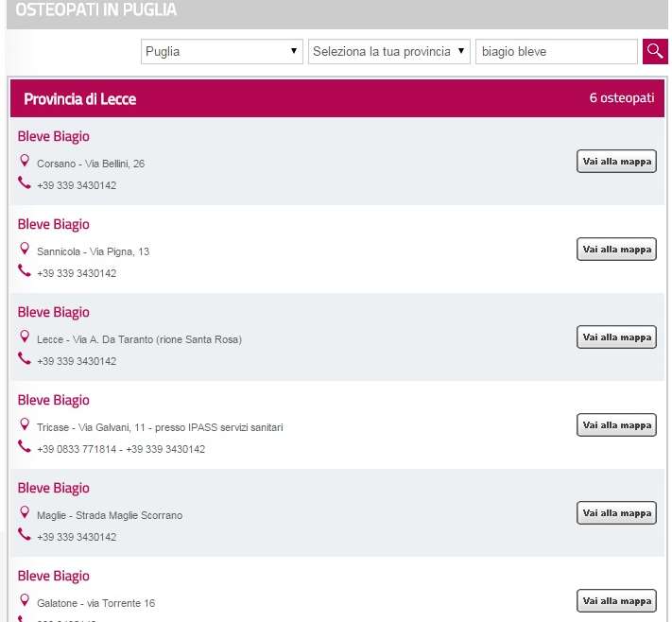Screen dimensions: 672x622
Task: Focus the 'biagio bleve' search field
Action: coord(557,51)
